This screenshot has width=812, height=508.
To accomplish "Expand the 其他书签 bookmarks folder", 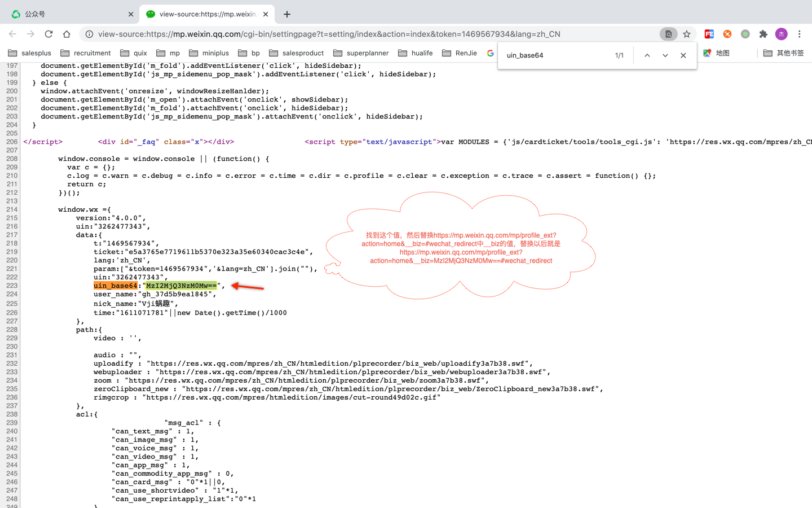I will pos(784,53).
